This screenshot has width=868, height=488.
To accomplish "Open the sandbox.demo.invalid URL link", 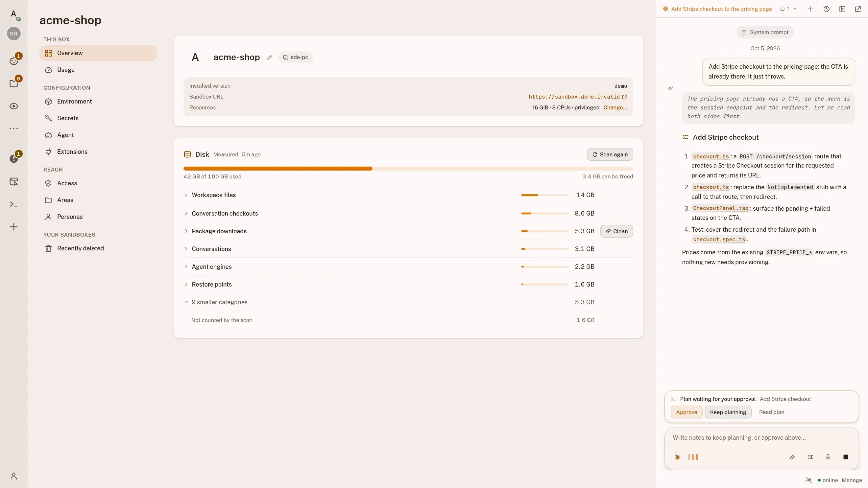I will (578, 97).
